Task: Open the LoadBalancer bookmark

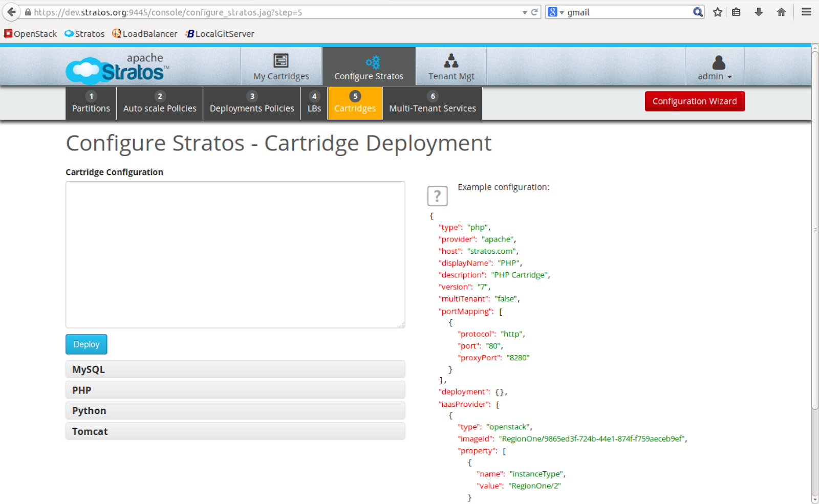Action: coord(145,34)
